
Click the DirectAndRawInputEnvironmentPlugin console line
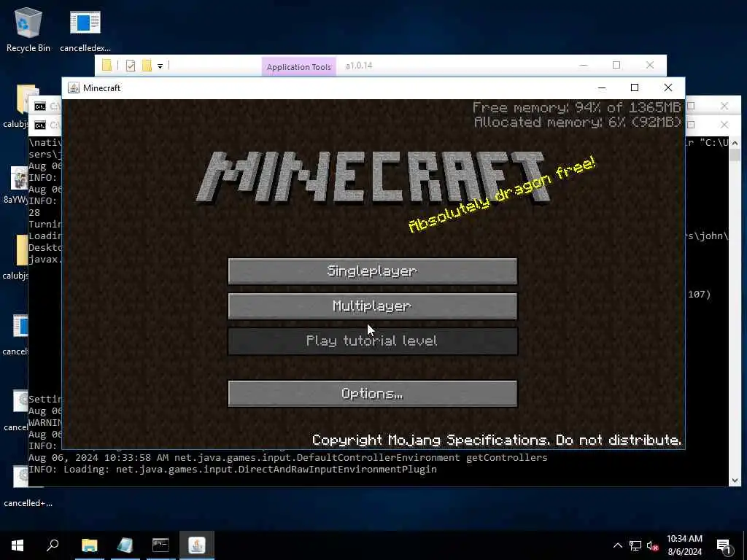tap(233, 470)
